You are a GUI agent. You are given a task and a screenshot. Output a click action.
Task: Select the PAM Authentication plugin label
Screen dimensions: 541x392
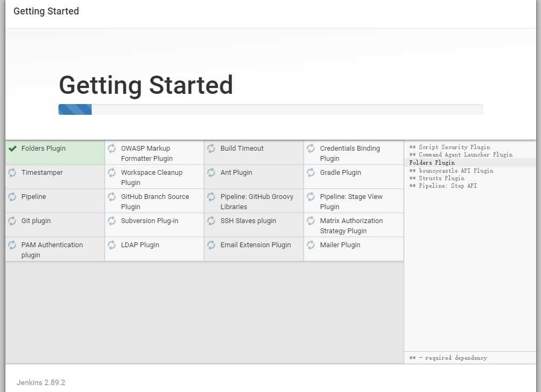point(52,250)
